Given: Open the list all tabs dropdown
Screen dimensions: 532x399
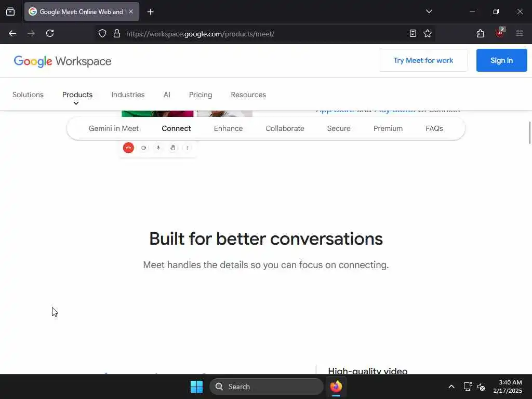Looking at the screenshot, I should point(429,11).
